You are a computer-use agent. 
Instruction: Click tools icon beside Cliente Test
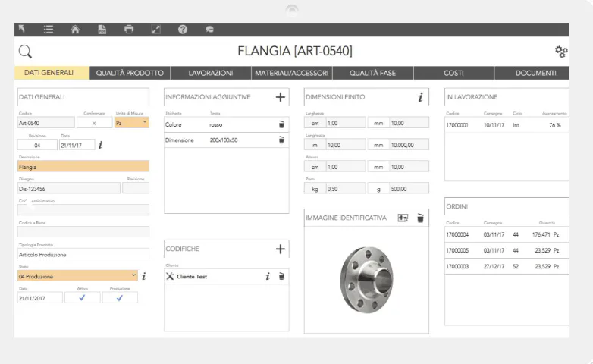pos(170,276)
